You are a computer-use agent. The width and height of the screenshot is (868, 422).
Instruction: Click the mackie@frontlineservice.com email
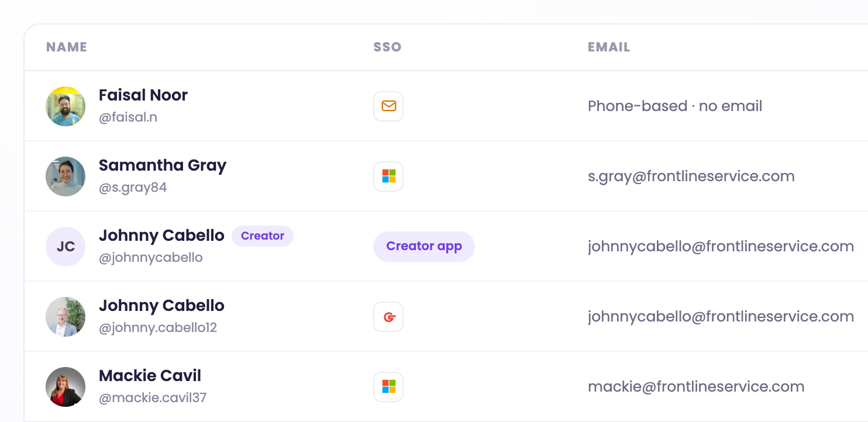coord(696,387)
